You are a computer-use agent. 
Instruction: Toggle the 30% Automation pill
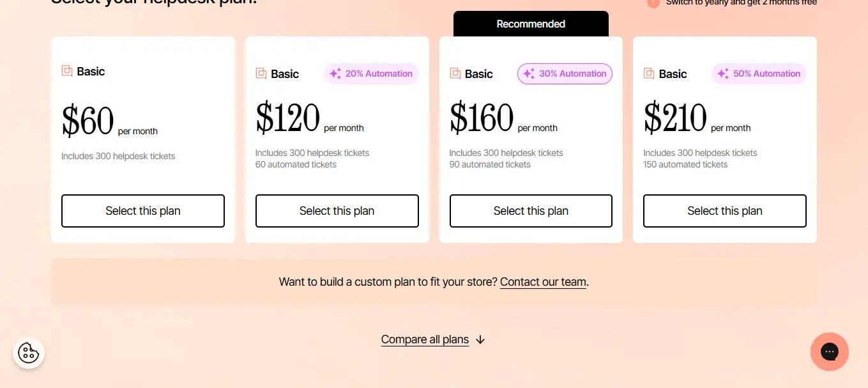click(565, 74)
